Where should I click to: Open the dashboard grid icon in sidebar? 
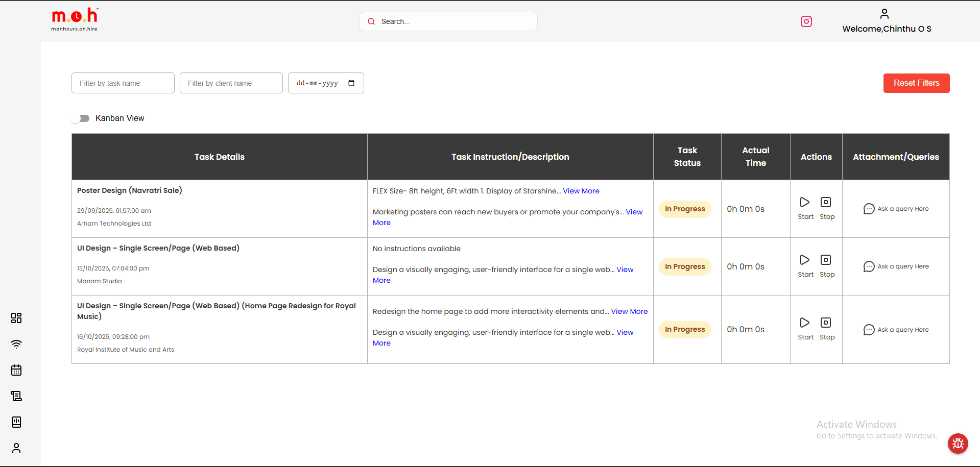(16, 318)
